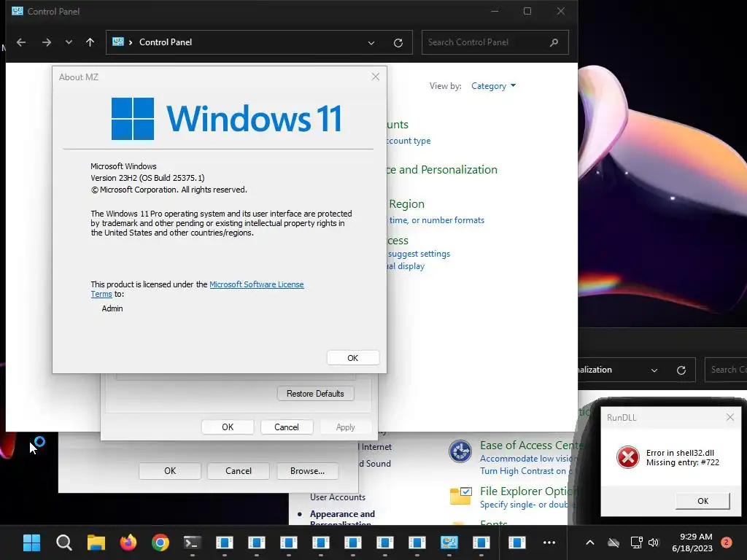Open 'suggest settings' link

tap(419, 254)
